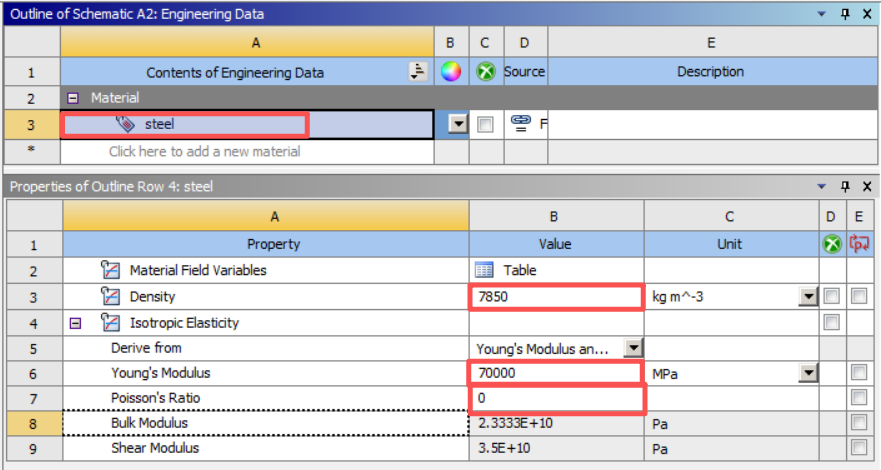Click the Description header cell

point(711,71)
